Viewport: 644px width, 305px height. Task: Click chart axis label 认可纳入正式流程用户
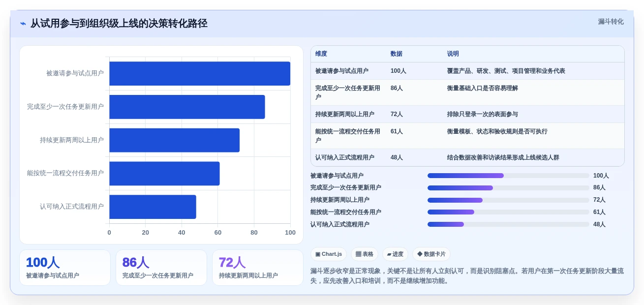coord(72,207)
